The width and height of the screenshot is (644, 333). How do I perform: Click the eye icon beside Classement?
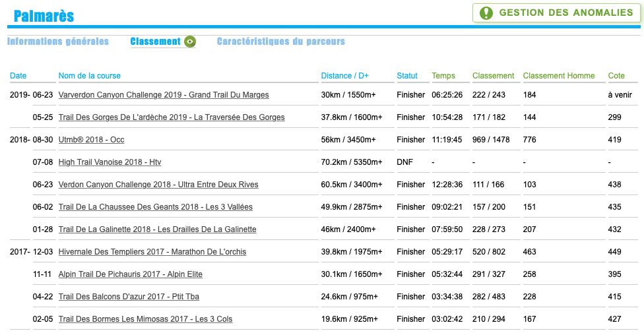click(190, 42)
